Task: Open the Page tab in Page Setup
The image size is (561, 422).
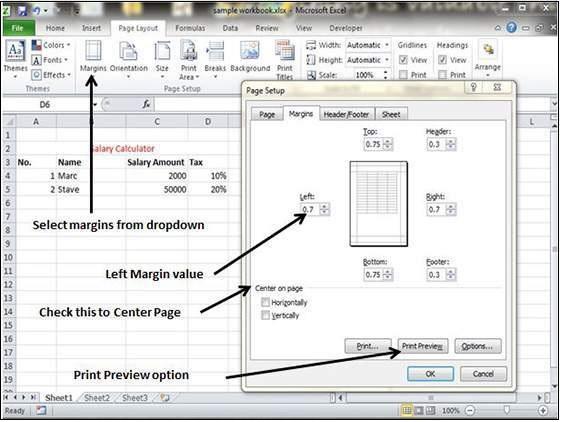Action: point(267,114)
